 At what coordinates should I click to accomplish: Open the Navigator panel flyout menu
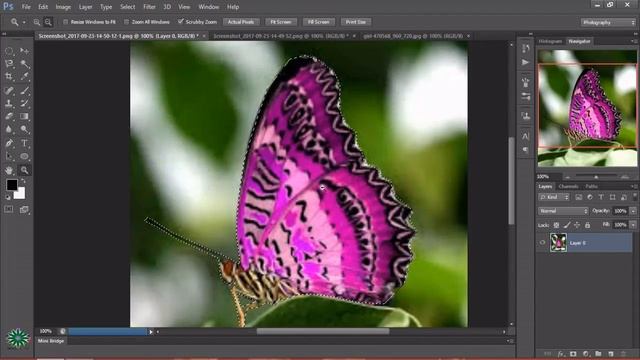point(634,41)
